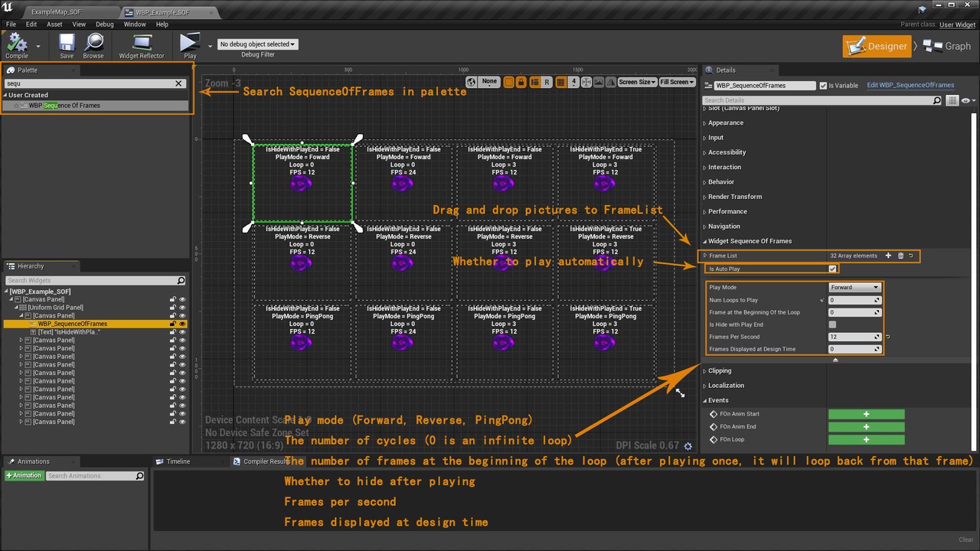This screenshot has width=980, height=551.
Task: Open designer viewport settings gear icon
Action: (x=688, y=446)
